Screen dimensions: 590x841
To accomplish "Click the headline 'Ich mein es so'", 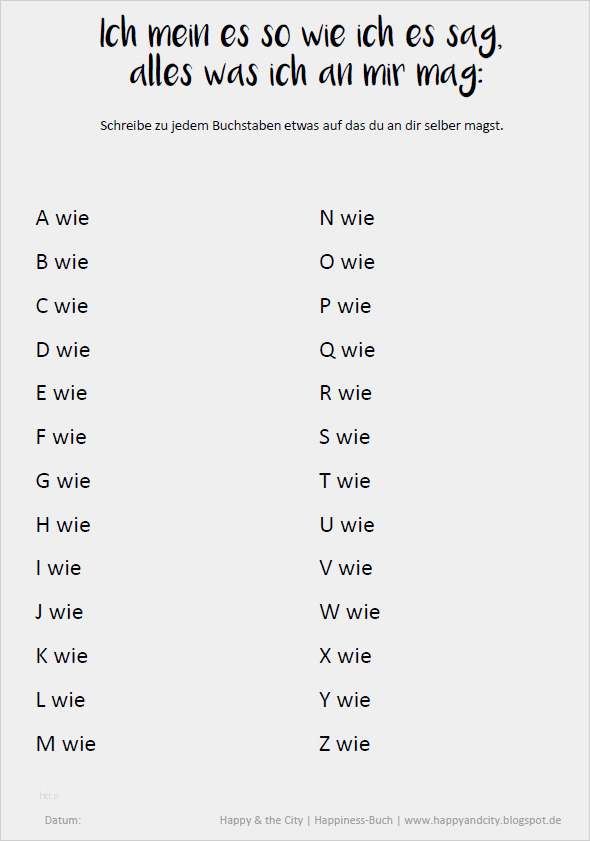I will [194, 35].
